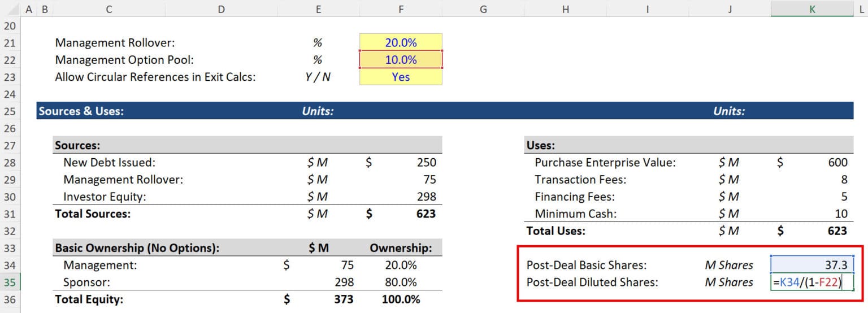Click 'Uses:' section header
Viewport: 868px width, 313px height.
pos(540,145)
